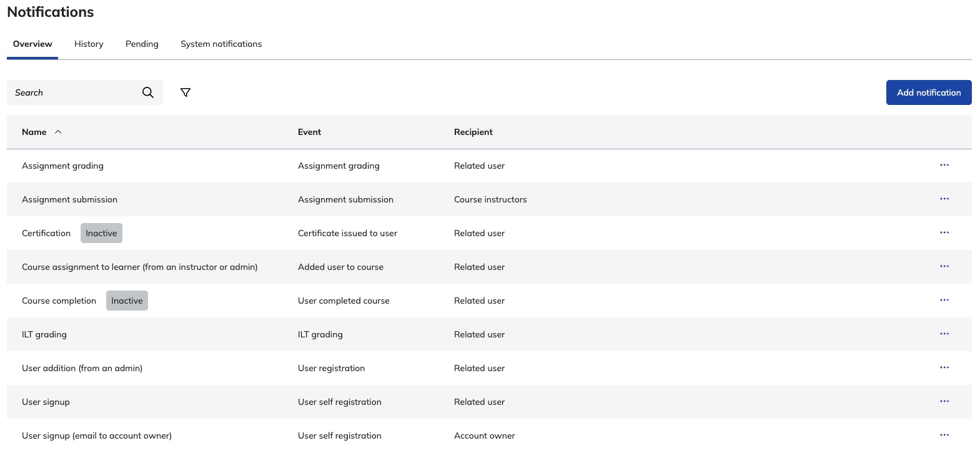The height and width of the screenshot is (453, 980).
Task: Switch to the History tab
Action: point(89,44)
